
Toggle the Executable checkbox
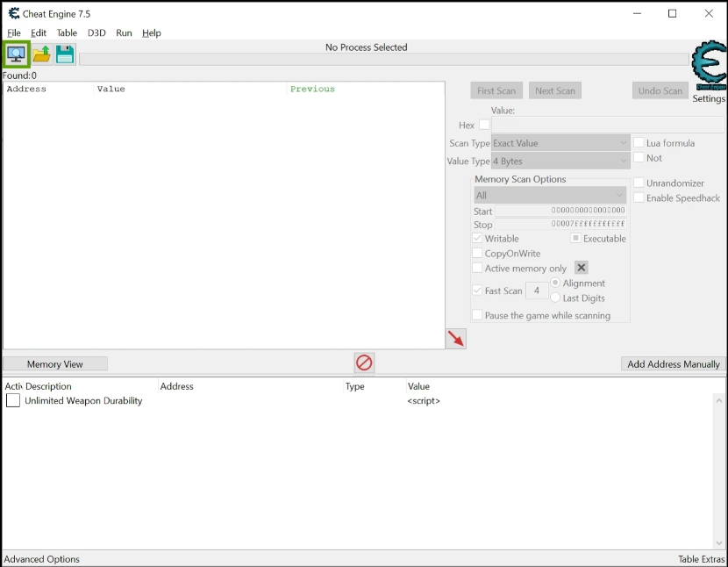tap(575, 238)
